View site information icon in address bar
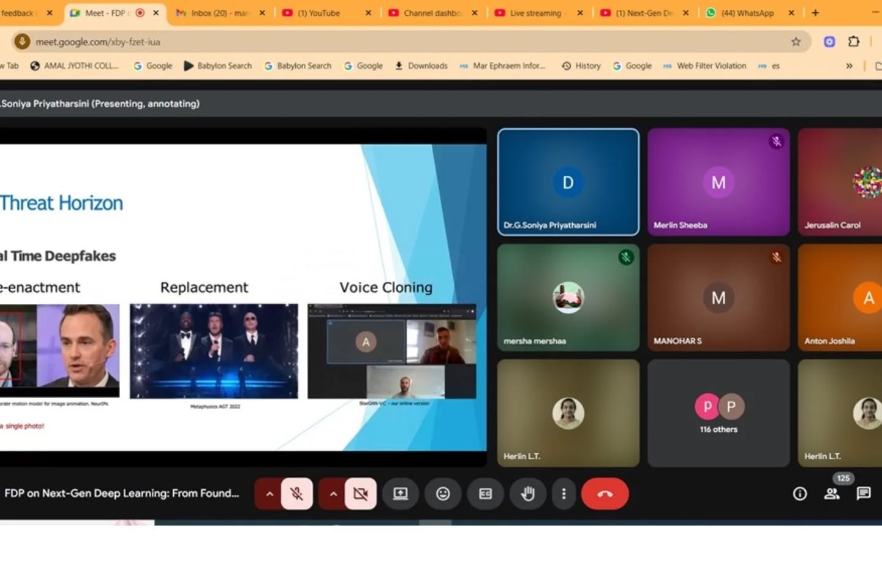Screen dimensions: 882x588 [x=22, y=42]
